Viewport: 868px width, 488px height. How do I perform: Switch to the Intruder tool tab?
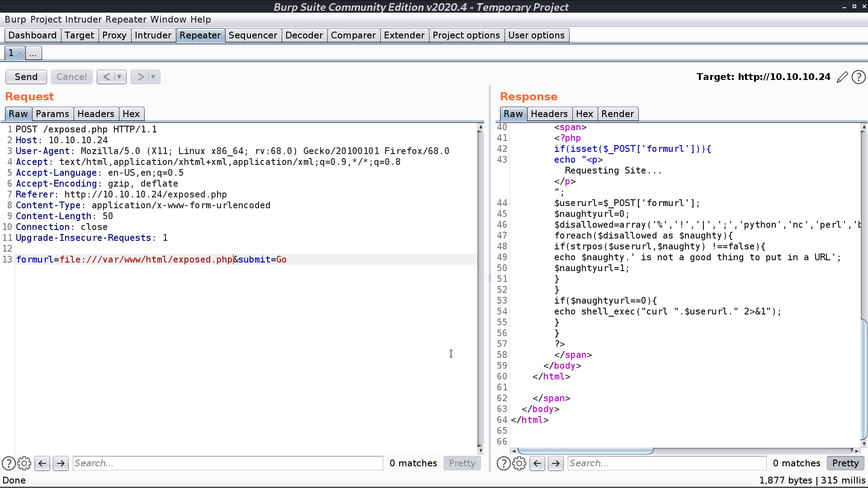(153, 35)
